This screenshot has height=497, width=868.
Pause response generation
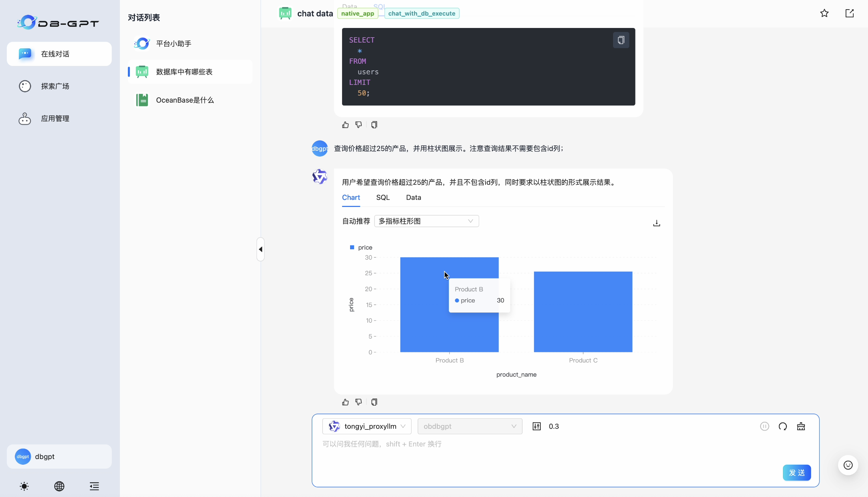764,426
